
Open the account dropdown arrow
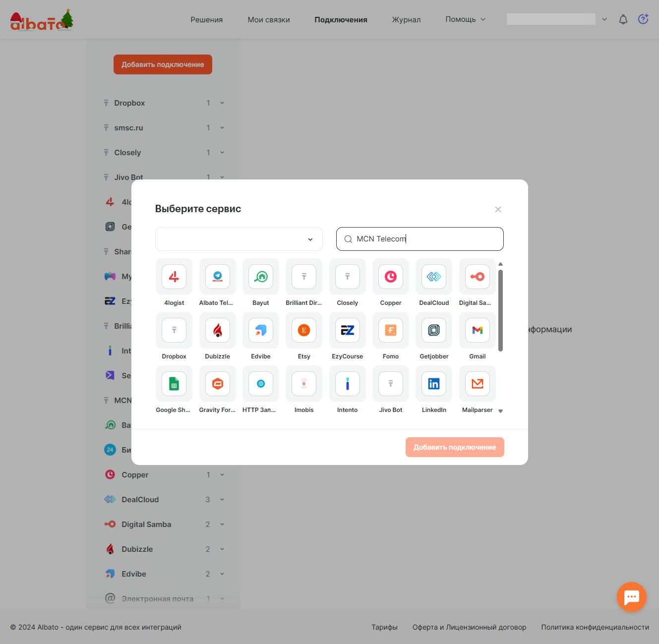tap(604, 19)
